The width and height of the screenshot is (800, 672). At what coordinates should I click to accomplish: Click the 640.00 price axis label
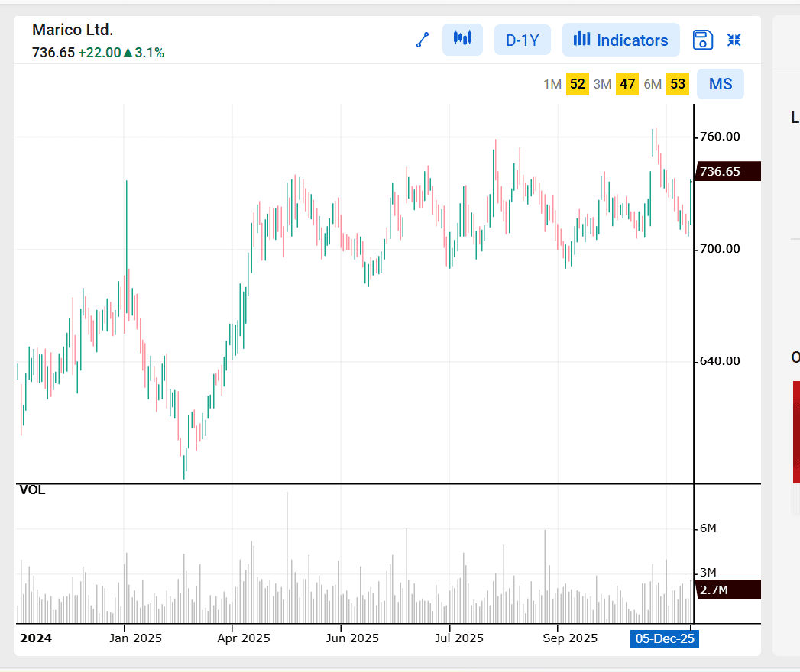tap(720, 361)
